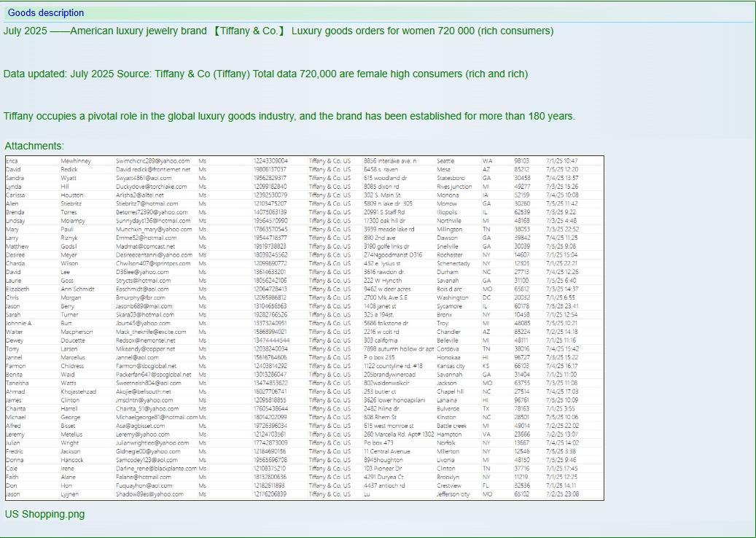Click the (rich consumers) text in the title
The image size is (756, 538).
[x=517, y=31]
